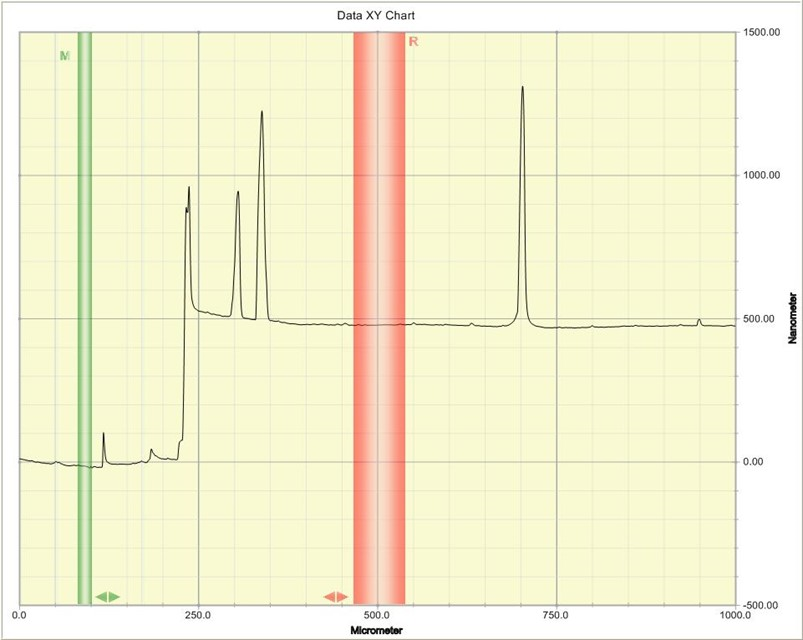Image resolution: width=803 pixels, height=640 pixels.
Task: Click the 500.0 x-axis value
Action: click(377, 613)
